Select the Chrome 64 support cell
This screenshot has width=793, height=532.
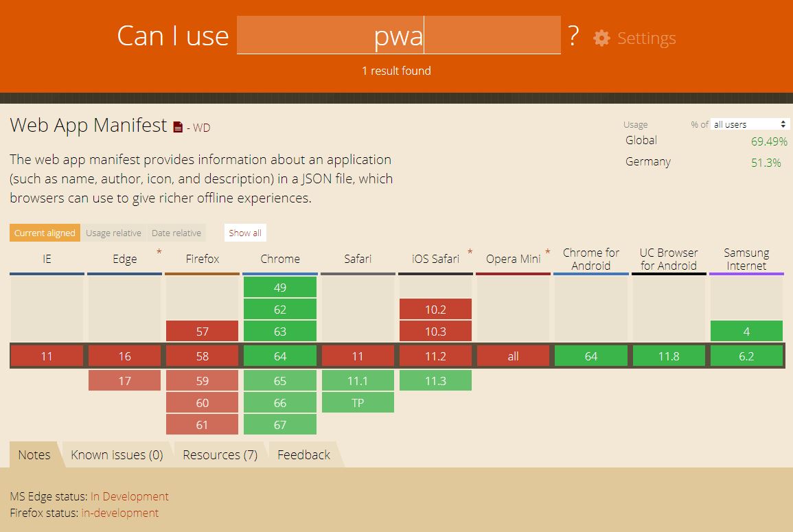279,356
